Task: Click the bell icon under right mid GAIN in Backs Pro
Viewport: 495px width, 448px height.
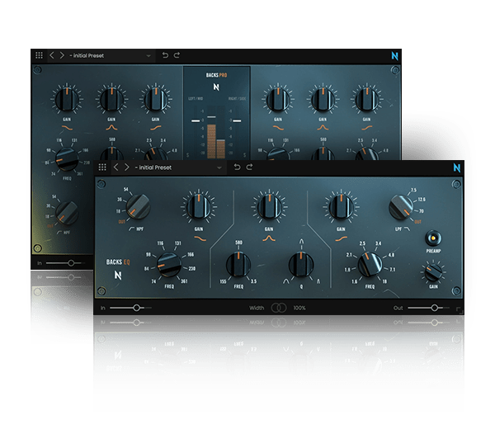Action: point(323,128)
